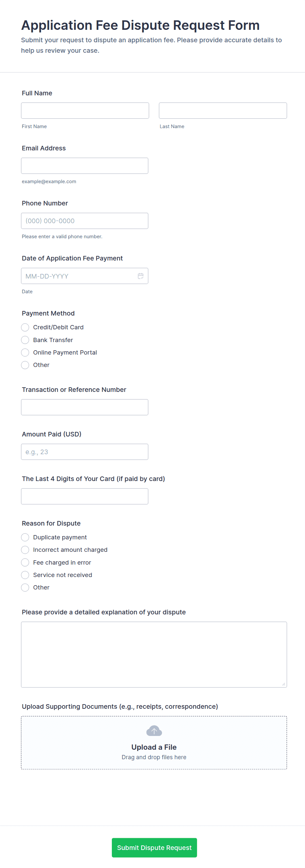Select Bank Transfer payment method
The height and width of the screenshot is (868, 305).
(25, 340)
